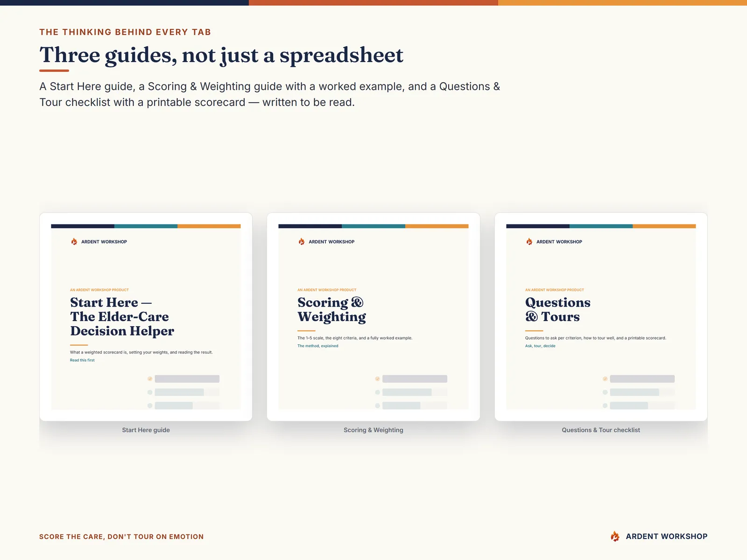Click 'Questions to ask per criterion' description
The image size is (747, 560).
pyautogui.click(x=596, y=338)
